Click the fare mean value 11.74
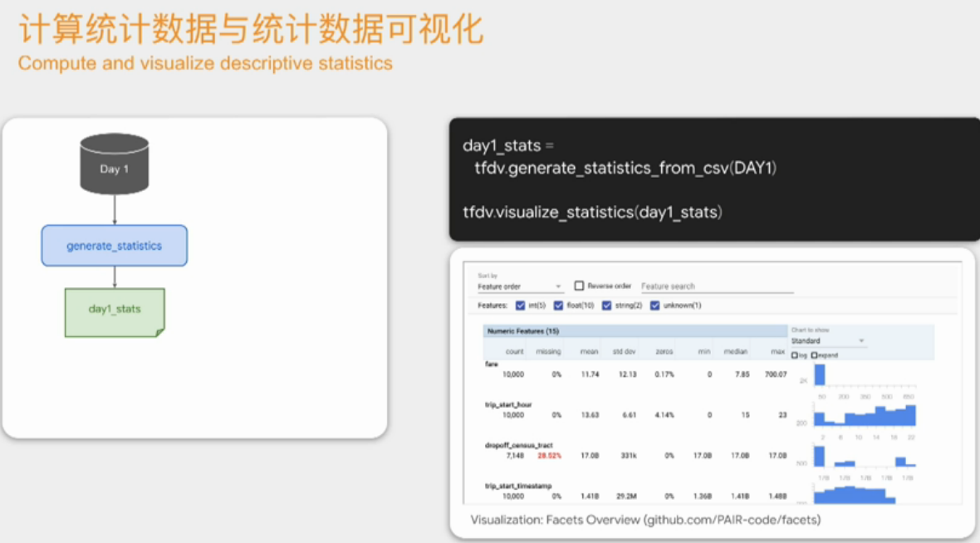Screen dimensions: 980x543 [590, 375]
